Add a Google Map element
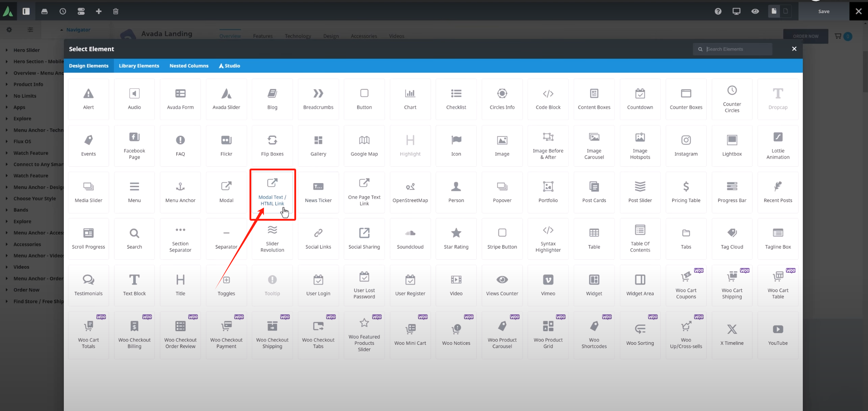Image resolution: width=868 pixels, height=411 pixels. click(x=364, y=146)
